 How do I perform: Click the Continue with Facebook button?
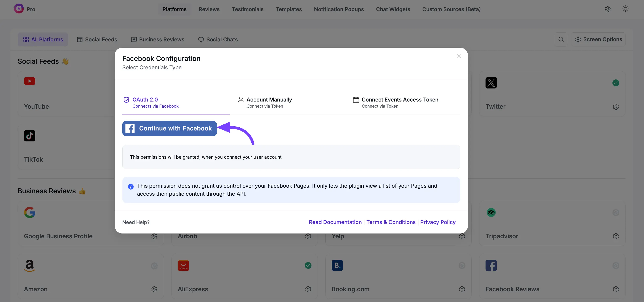pos(169,128)
